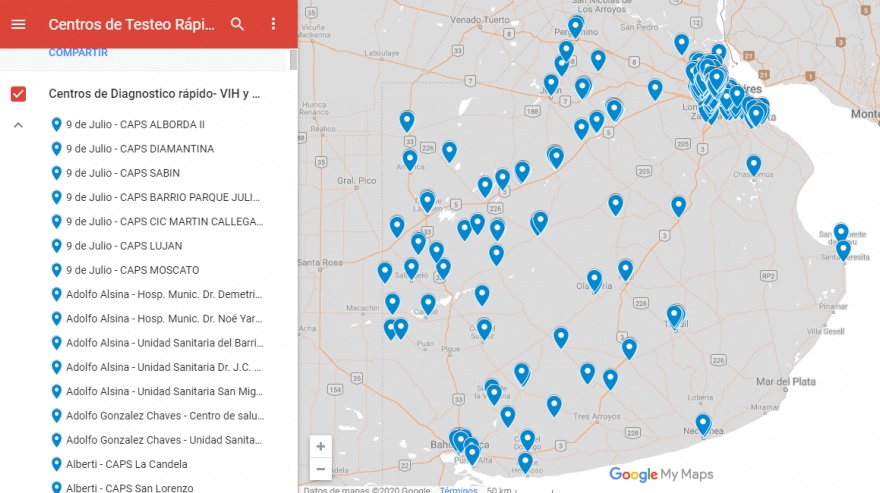Open the Términos link at map bottom
The image size is (880, 493).
pos(458,490)
